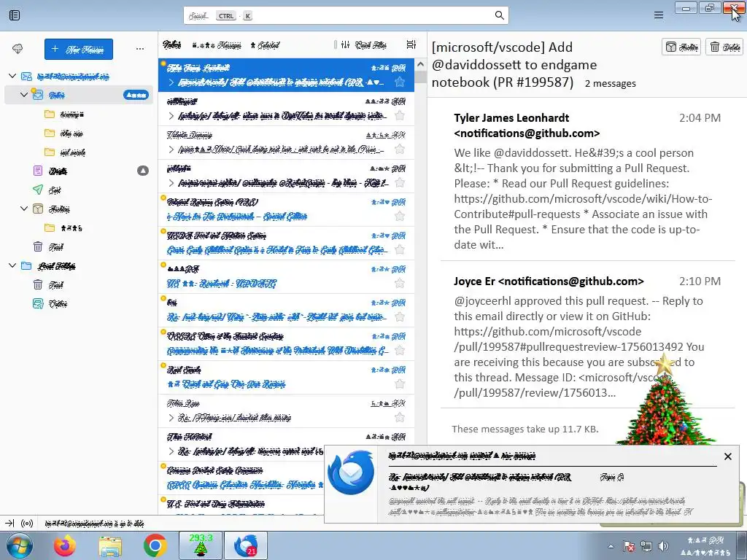This screenshot has width=747, height=560.
Task: Select the Drafts folder icon
Action: (38, 171)
